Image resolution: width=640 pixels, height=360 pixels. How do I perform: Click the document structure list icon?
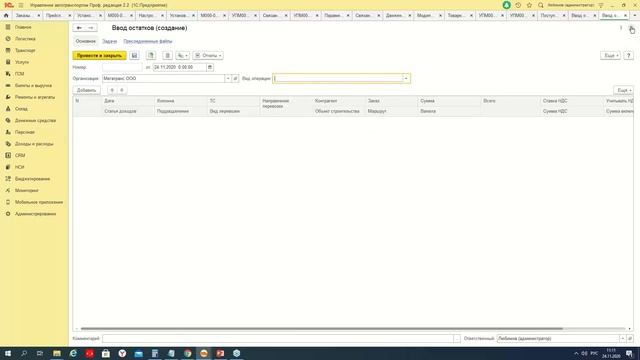tap(167, 56)
